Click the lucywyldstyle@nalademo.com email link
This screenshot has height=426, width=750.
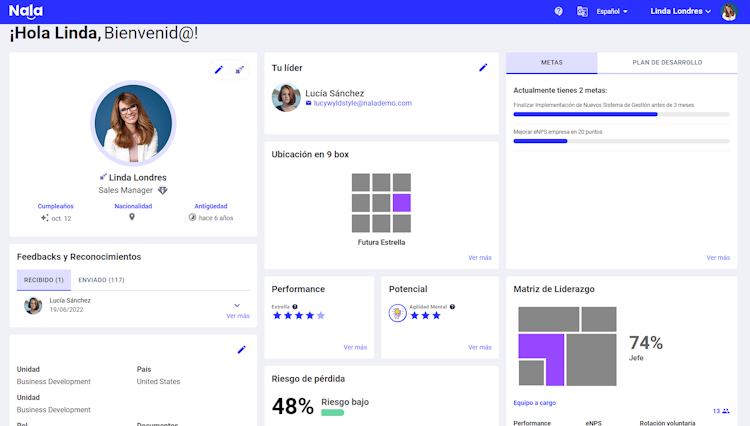tap(363, 103)
